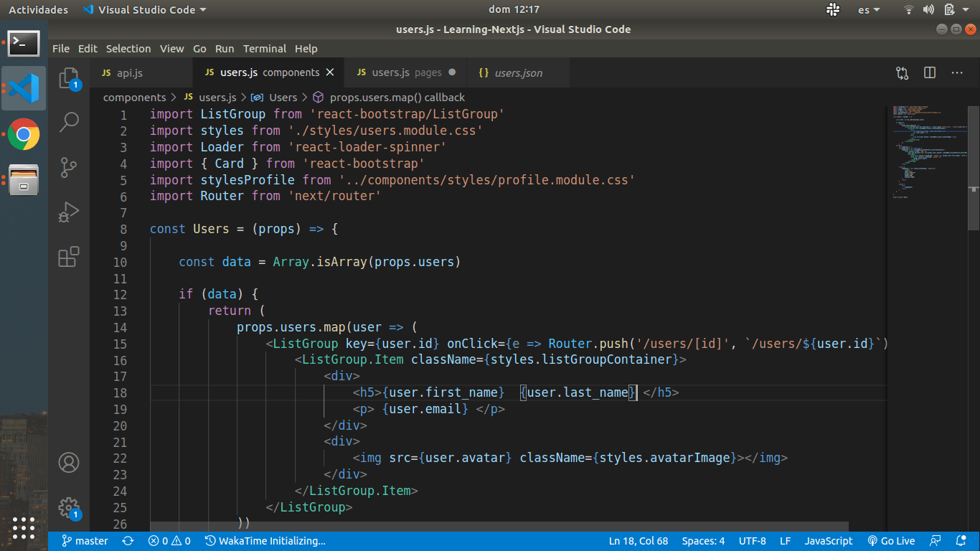The image size is (980, 551).
Task: Click the Open Changes compare icon
Action: coord(902,72)
